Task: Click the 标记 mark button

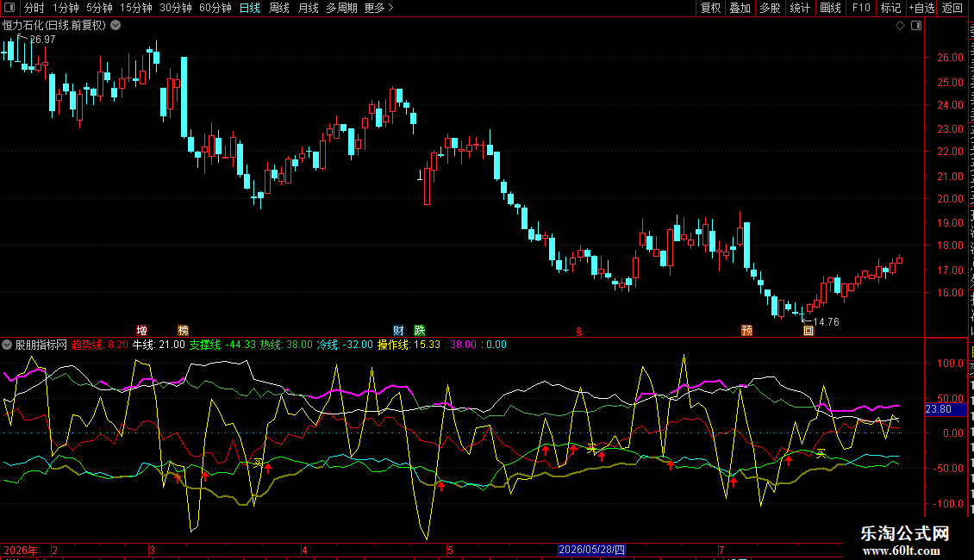Action: coord(890,8)
